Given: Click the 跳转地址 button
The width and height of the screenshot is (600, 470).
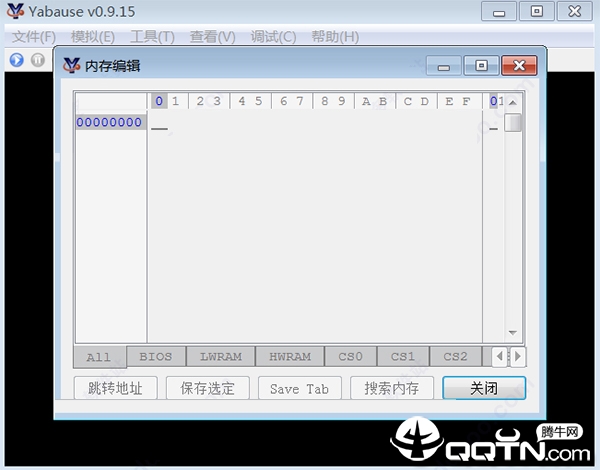Looking at the screenshot, I should (115, 388).
